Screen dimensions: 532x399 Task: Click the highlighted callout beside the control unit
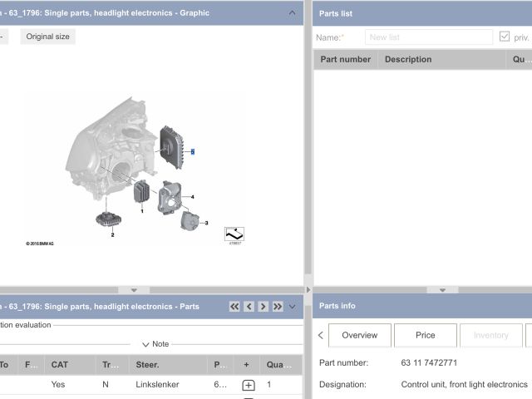tap(193, 151)
